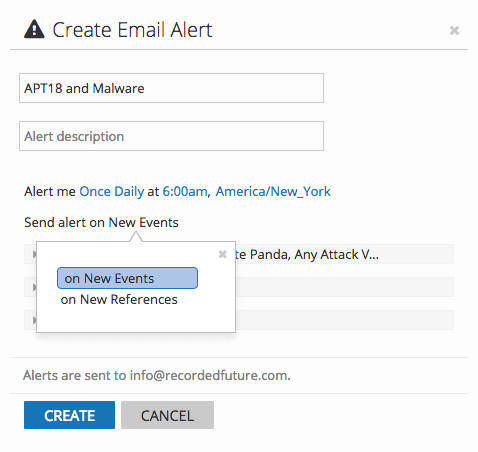478x452 pixels.
Task: Select the 'on New Events' option
Action: coord(127,278)
